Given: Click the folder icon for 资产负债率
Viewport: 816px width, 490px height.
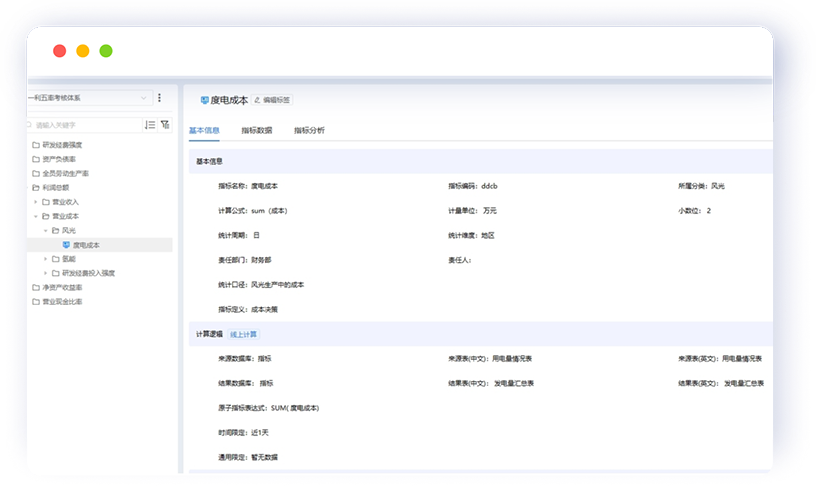Looking at the screenshot, I should (36, 159).
